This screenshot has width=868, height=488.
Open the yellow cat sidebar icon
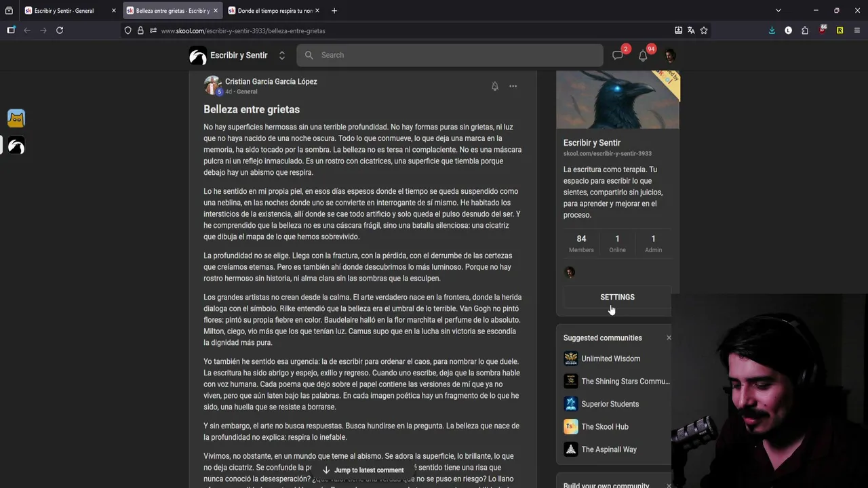(x=16, y=119)
